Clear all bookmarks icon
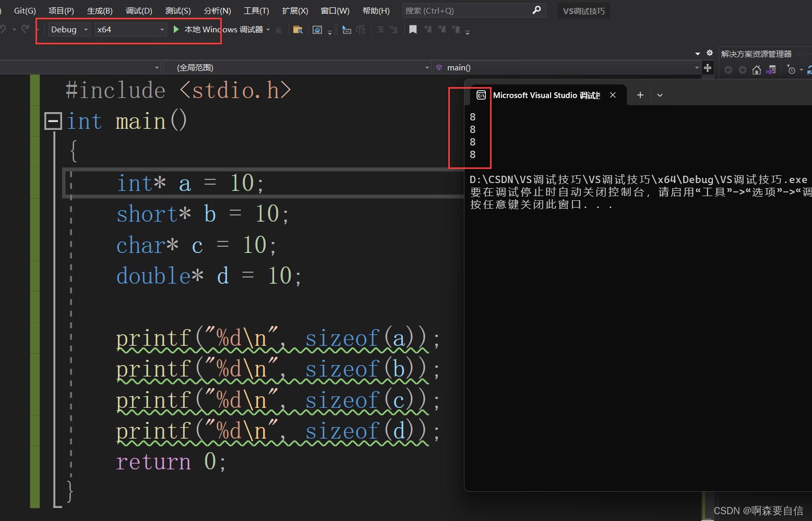Image resolution: width=812 pixels, height=521 pixels. 456,29
